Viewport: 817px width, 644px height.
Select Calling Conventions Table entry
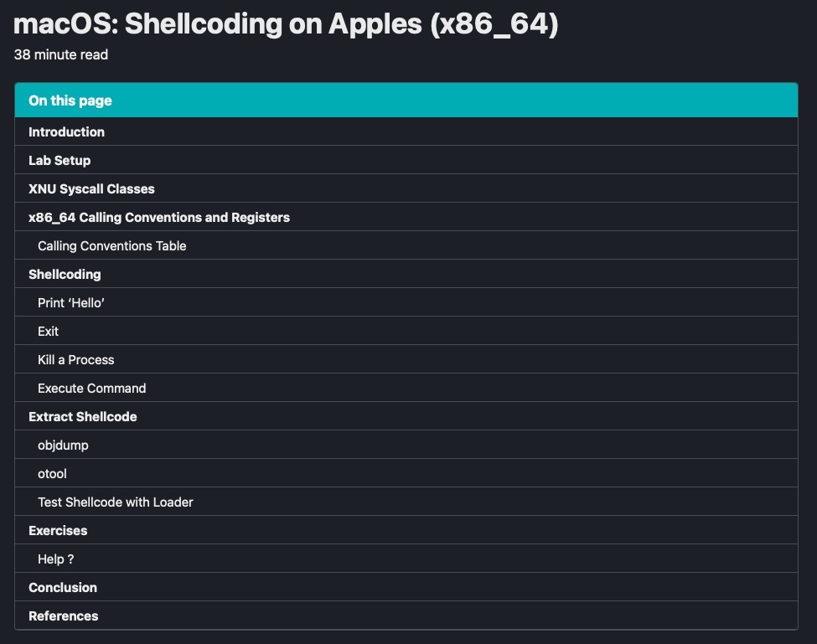pyautogui.click(x=406, y=245)
